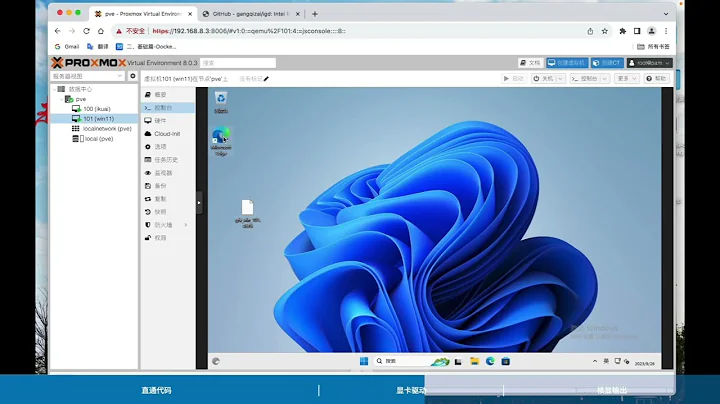
Task: Open the 任务历史 (Task History) tab
Action: [x=168, y=160]
